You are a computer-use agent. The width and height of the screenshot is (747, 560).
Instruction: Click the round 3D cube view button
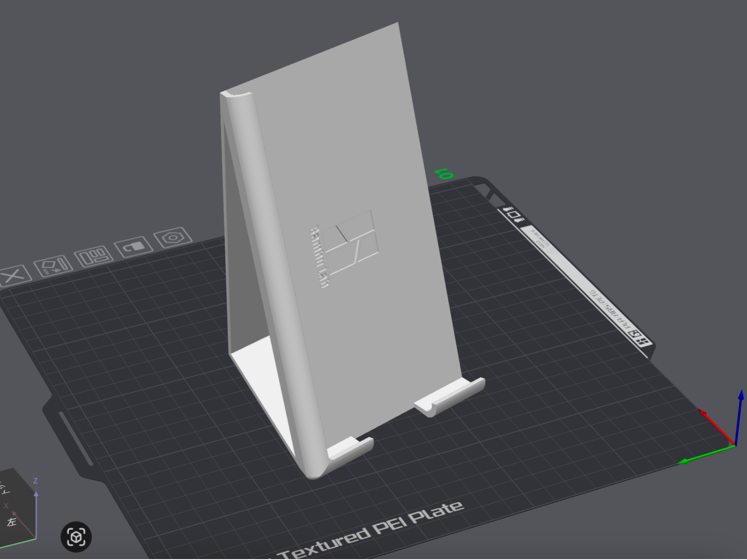click(76, 537)
